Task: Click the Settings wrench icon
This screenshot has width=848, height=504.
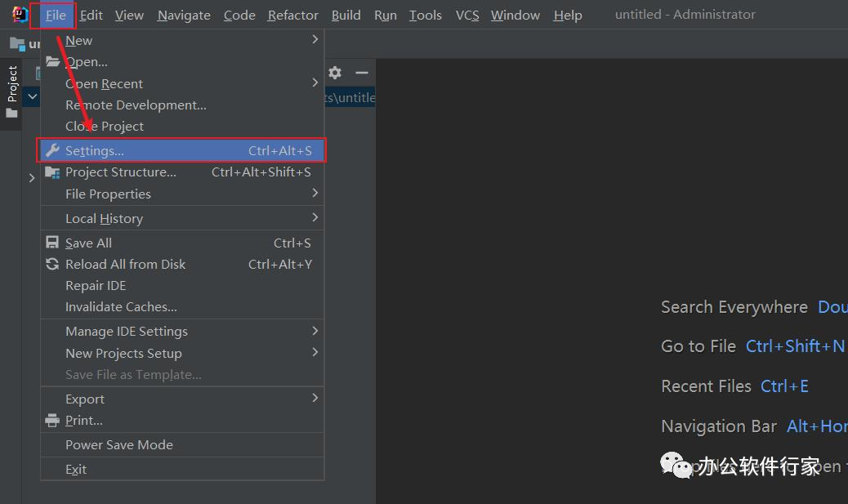Action: pos(52,150)
